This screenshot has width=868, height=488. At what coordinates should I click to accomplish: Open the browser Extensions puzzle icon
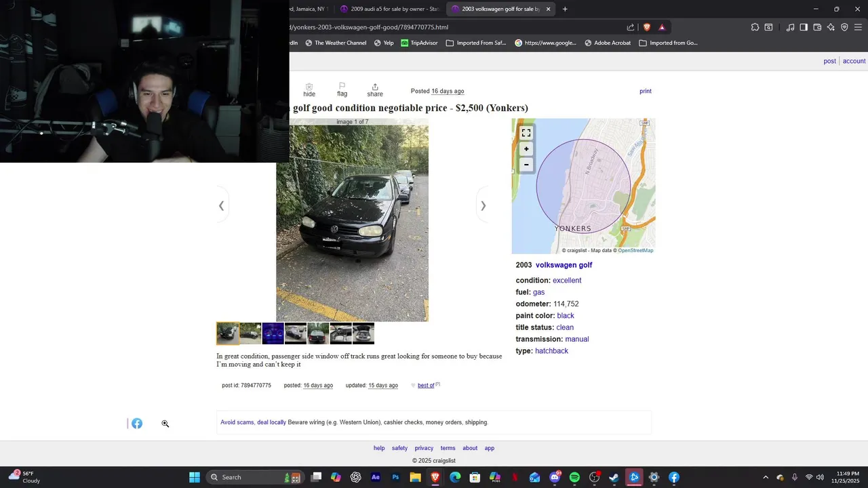point(755,27)
